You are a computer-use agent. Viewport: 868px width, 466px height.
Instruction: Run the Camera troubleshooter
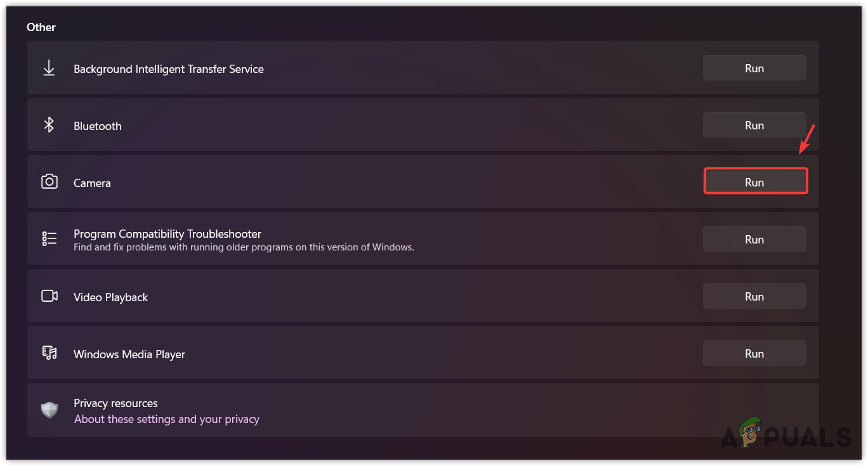coord(755,181)
